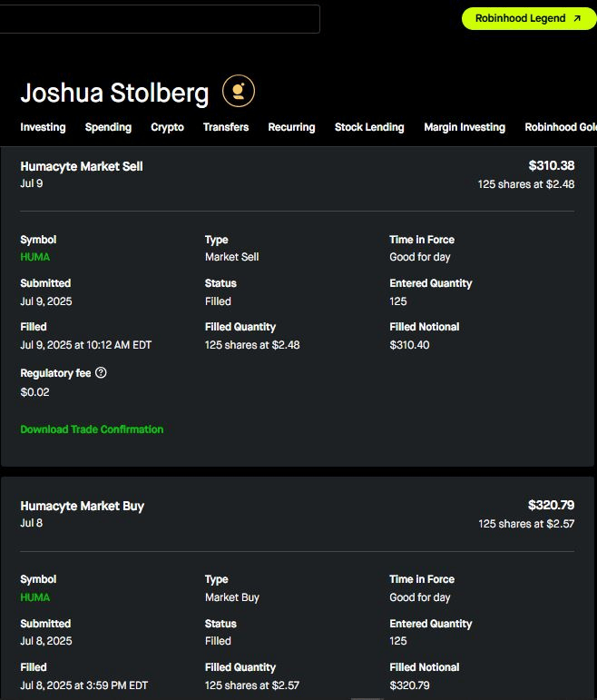Click the gold badge beside Joshua Stolberg
Image resolution: width=597 pixels, height=700 pixels.
coord(239,91)
